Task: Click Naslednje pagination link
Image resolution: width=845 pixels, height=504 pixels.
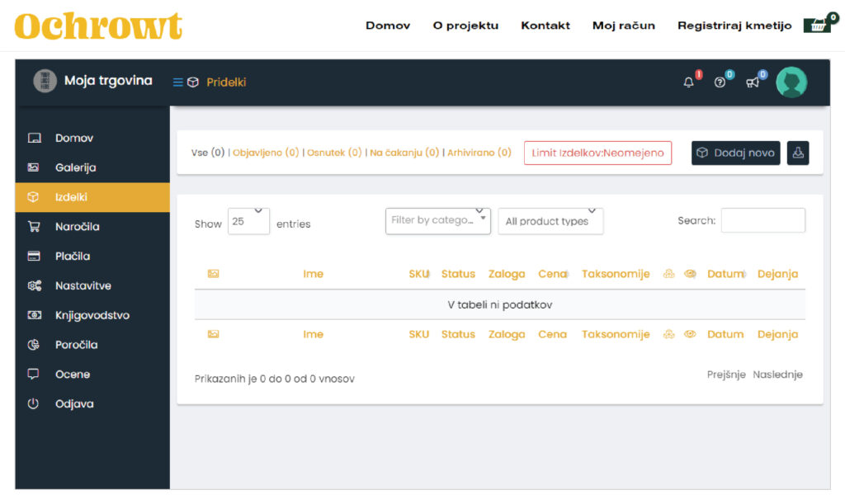Action: point(777,374)
